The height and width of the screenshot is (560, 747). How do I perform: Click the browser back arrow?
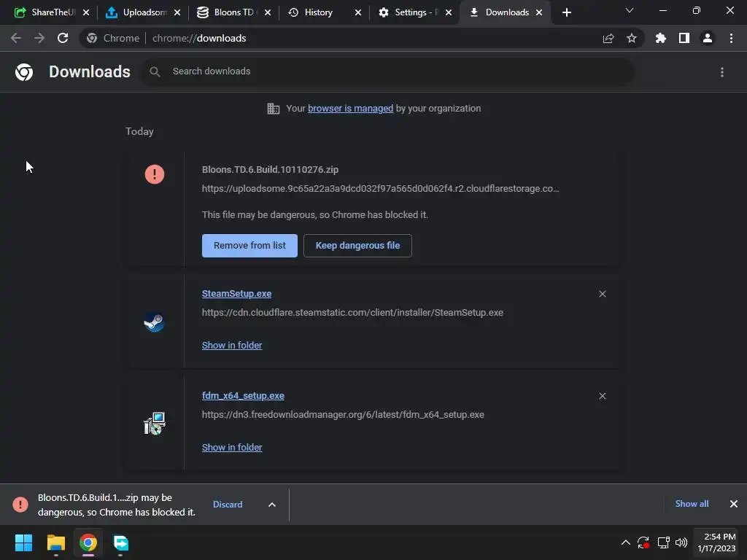(16, 38)
